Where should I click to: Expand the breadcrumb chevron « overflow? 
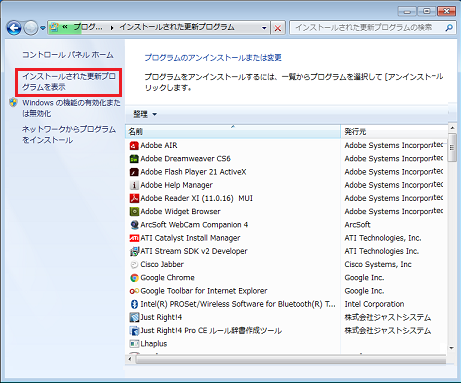65,27
